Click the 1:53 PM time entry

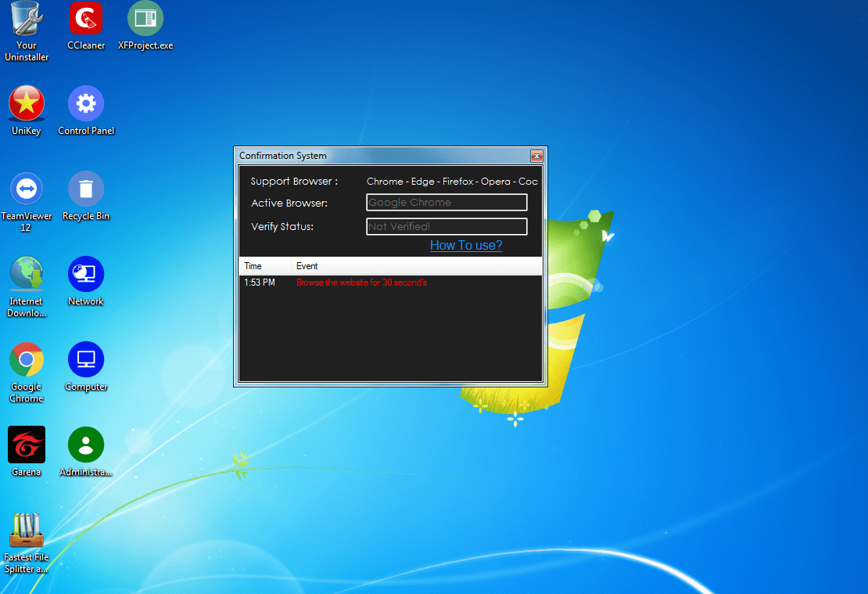[260, 283]
